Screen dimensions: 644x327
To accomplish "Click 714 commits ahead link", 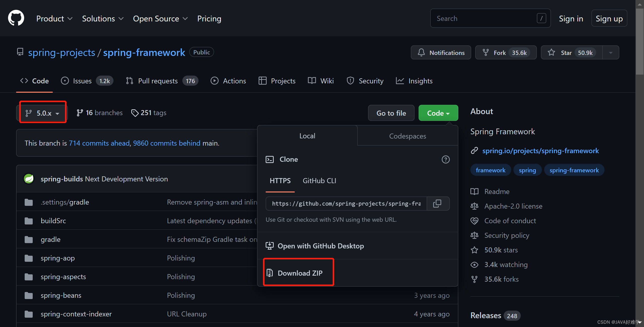I will [99, 143].
